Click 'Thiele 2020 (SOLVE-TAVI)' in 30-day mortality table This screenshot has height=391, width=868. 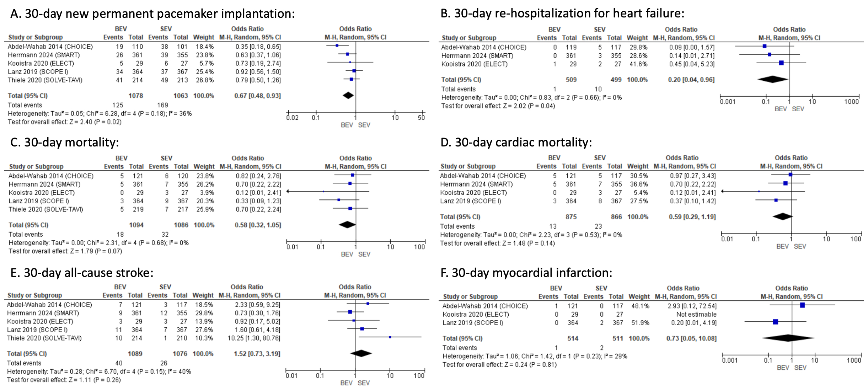[x=46, y=209]
